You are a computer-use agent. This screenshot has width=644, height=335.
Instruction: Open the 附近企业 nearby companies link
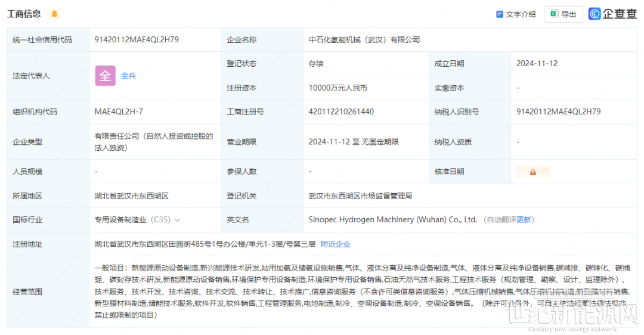(336, 244)
